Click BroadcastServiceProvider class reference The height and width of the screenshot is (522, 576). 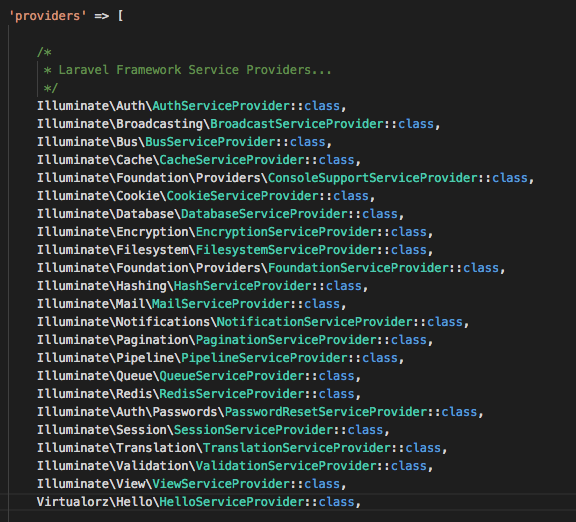point(297,124)
